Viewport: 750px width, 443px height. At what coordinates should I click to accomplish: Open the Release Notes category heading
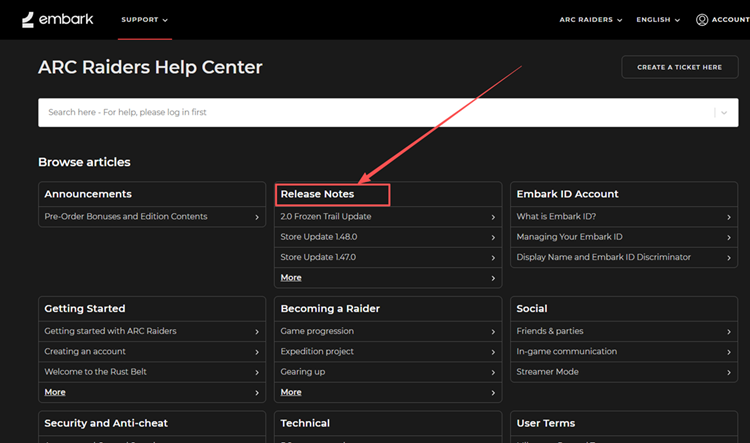317,194
